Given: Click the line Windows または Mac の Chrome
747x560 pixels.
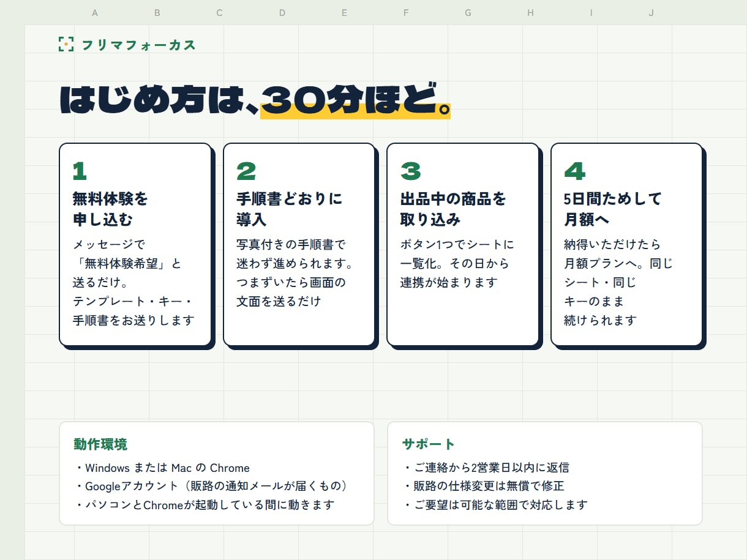Looking at the screenshot, I should (x=162, y=468).
